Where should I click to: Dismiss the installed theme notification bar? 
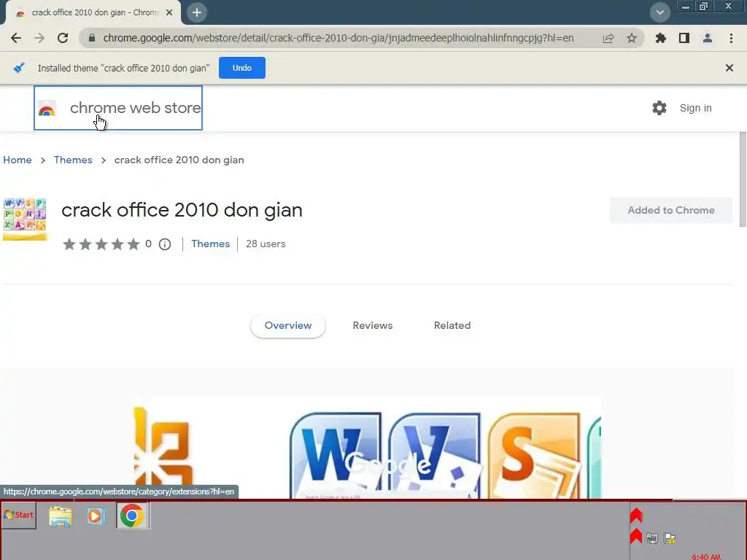click(729, 68)
